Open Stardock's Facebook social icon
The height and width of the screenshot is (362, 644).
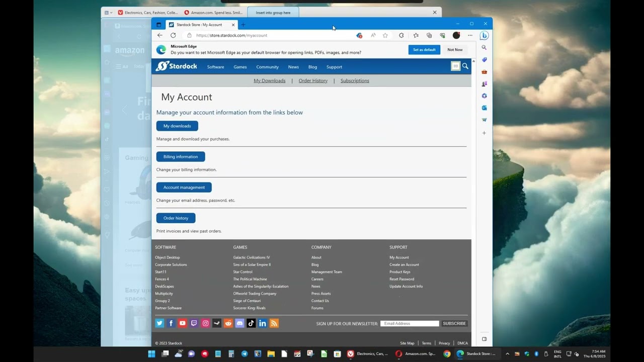point(171,323)
